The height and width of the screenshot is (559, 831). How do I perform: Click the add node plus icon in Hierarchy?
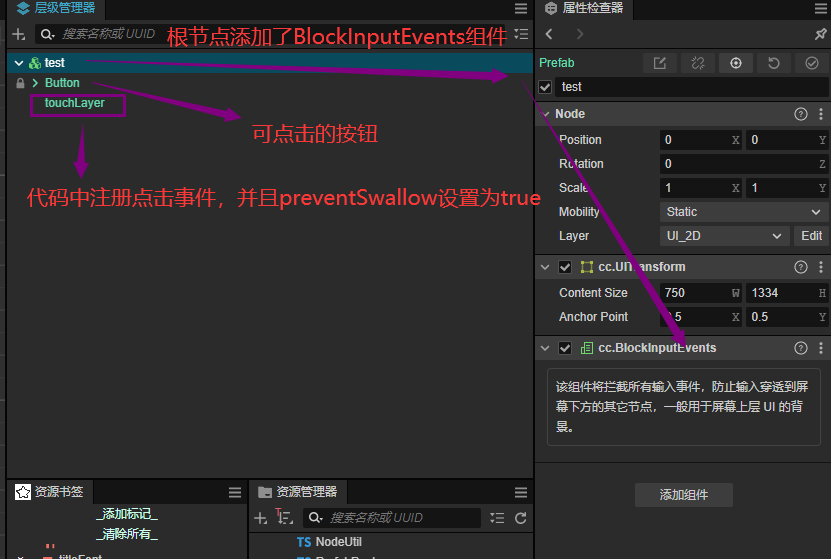click(x=19, y=34)
